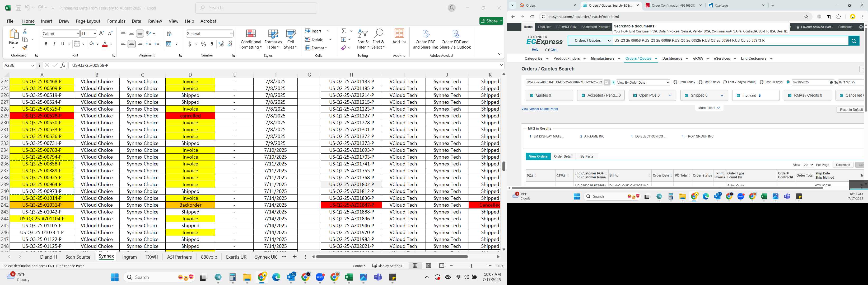
Task: Open the Data ribbon tab
Action: (137, 21)
